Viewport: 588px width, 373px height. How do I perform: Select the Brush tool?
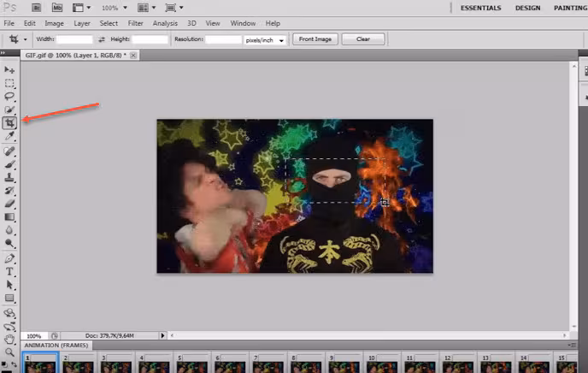pos(9,164)
